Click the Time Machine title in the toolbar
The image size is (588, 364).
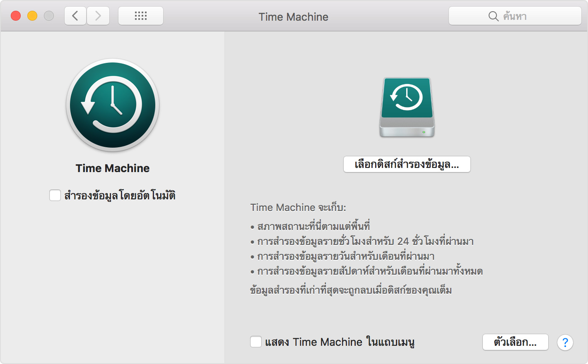[294, 17]
